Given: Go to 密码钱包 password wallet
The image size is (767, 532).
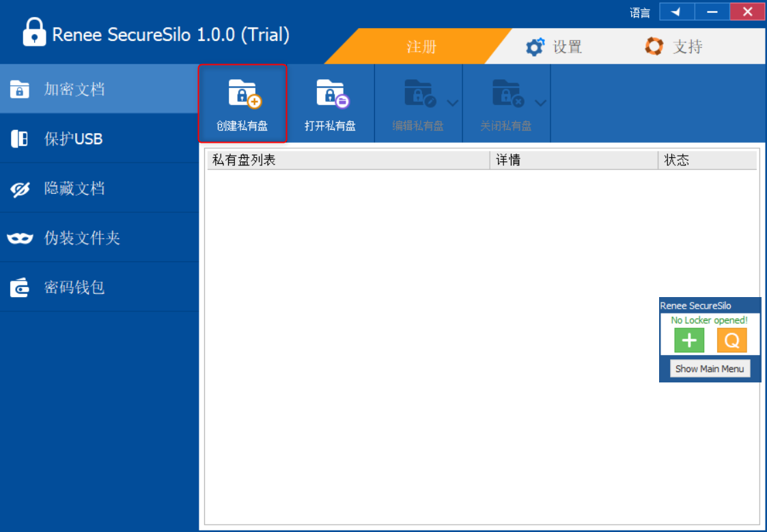Looking at the screenshot, I should coord(99,287).
